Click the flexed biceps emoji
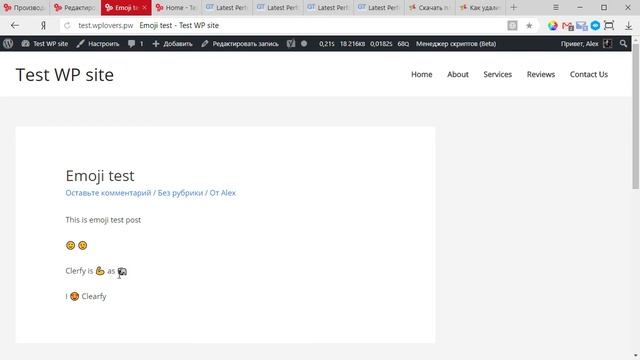The height and width of the screenshot is (360, 640). point(100,271)
